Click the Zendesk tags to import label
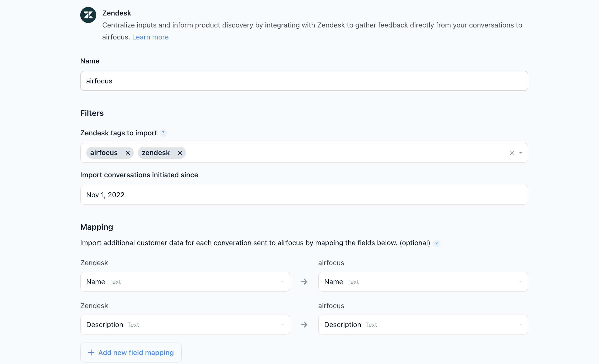Image resolution: width=599 pixels, height=364 pixels. point(118,133)
